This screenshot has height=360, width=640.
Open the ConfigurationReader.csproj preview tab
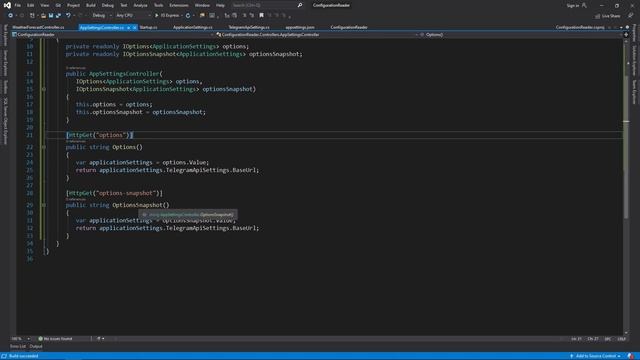click(580, 27)
